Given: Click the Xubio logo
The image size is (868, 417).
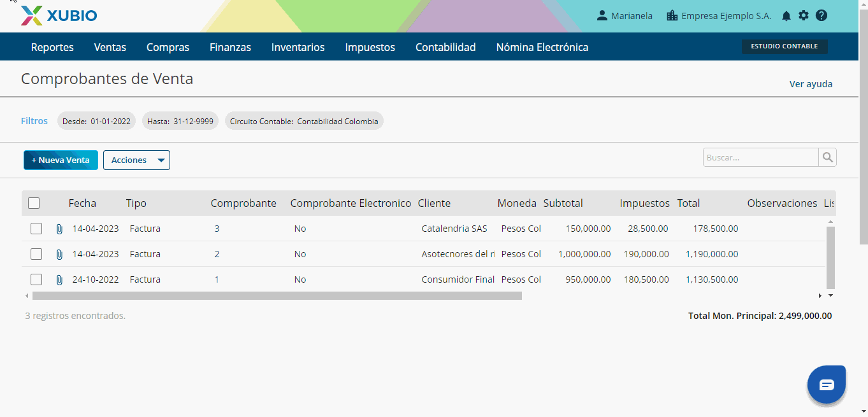Looking at the screenshot, I should coord(59,15).
